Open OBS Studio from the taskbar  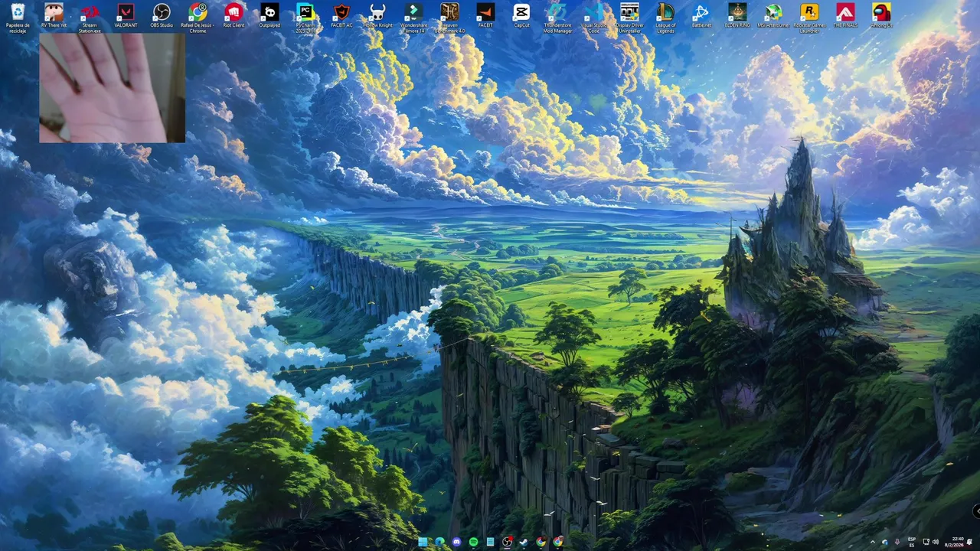pos(508,542)
